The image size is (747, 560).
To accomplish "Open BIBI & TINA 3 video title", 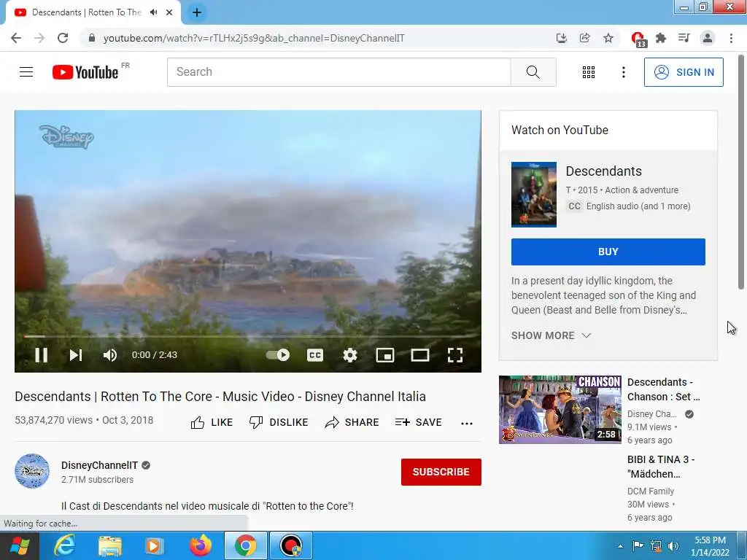I will point(661,467).
